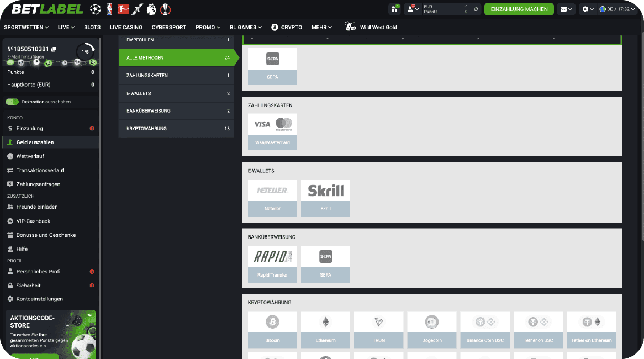Open the Crypto menu item
This screenshot has width=644, height=359.
pyautogui.click(x=287, y=28)
